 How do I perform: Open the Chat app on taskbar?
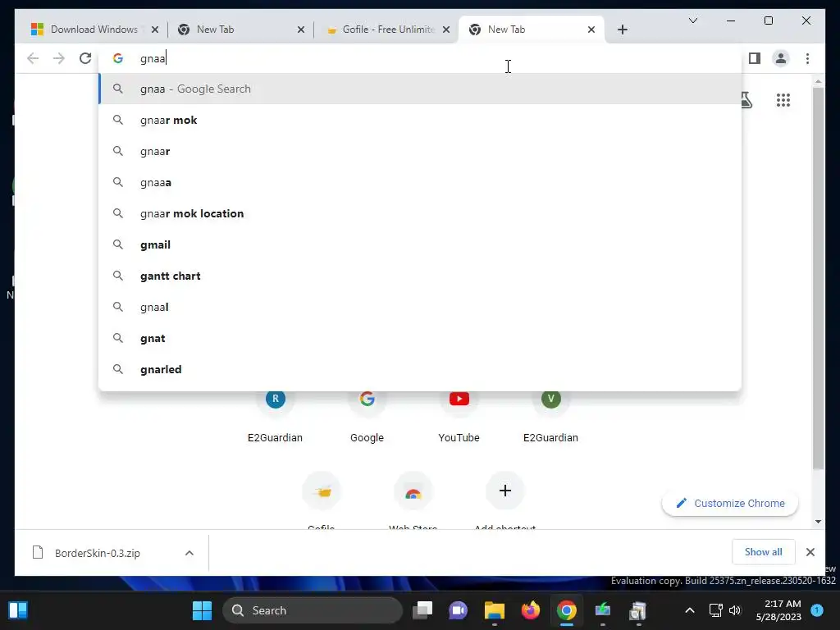(458, 610)
